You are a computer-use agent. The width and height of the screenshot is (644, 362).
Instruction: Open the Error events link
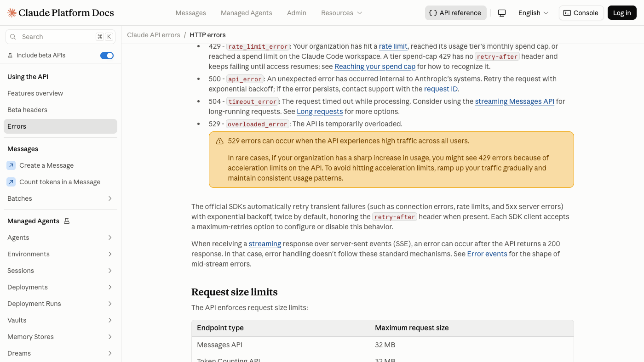[x=487, y=254]
